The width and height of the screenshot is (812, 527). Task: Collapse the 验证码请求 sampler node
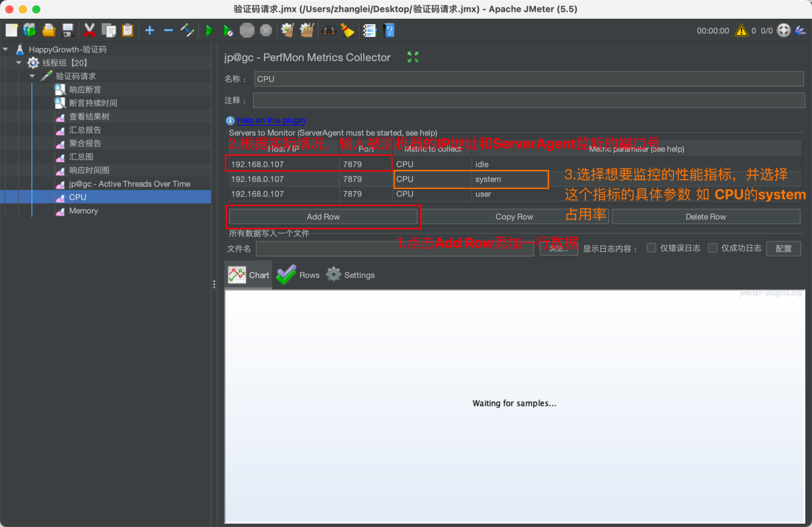click(x=32, y=76)
